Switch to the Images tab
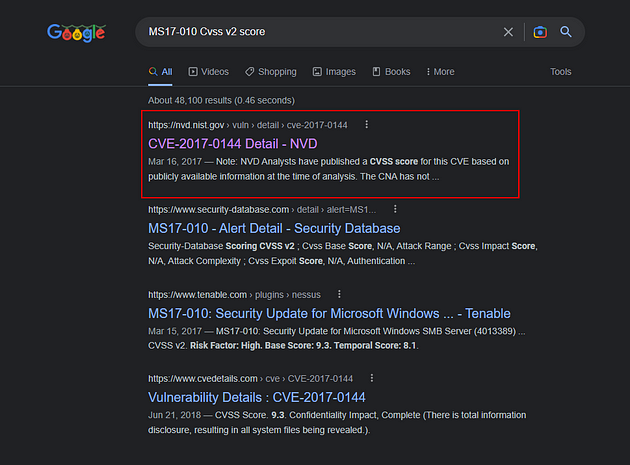This screenshot has height=465, width=630. 334,72
